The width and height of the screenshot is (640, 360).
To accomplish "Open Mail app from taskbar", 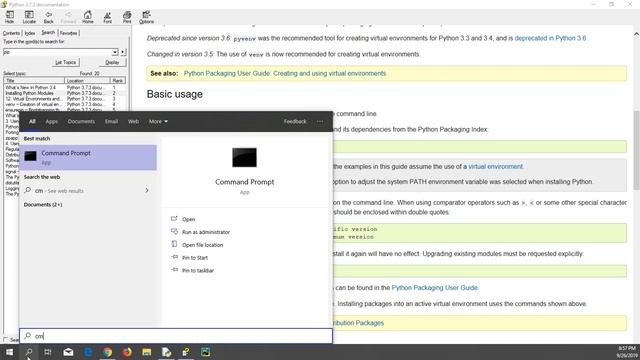I will point(68,352).
